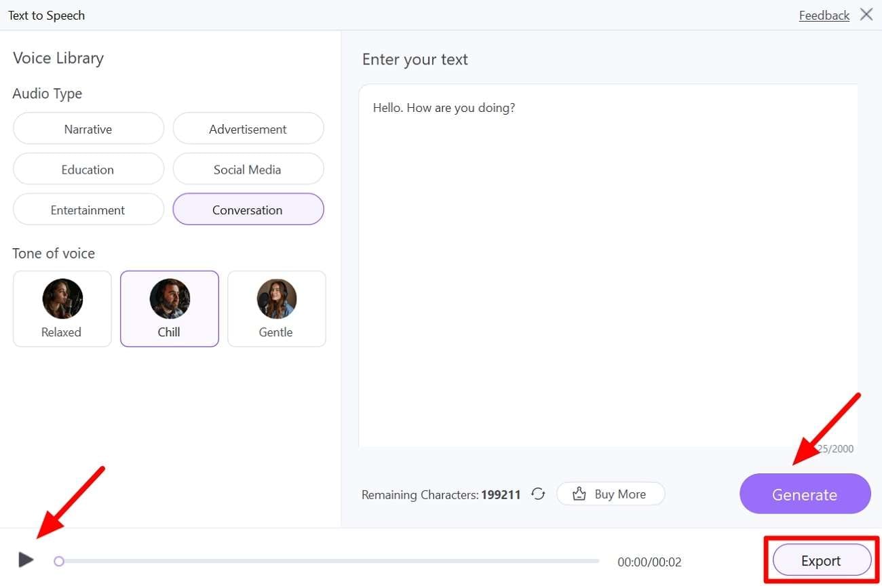Select the Conversation audio type
The image size is (882, 588).
pos(248,210)
